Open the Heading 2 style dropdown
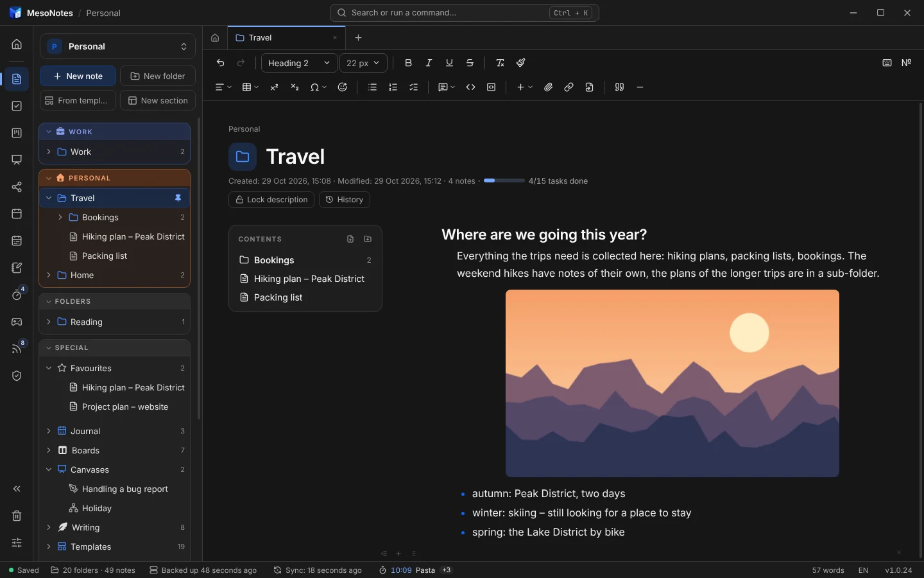 click(299, 63)
